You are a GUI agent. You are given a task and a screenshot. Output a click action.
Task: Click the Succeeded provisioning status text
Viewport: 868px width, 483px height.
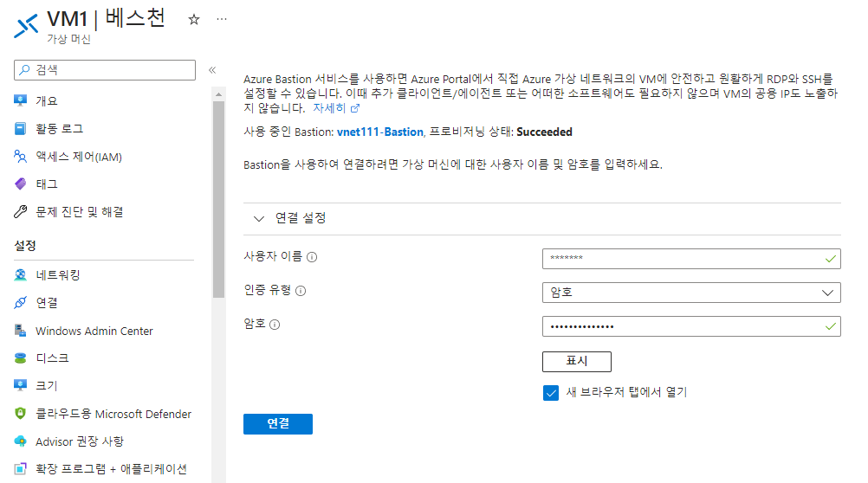pyautogui.click(x=544, y=132)
